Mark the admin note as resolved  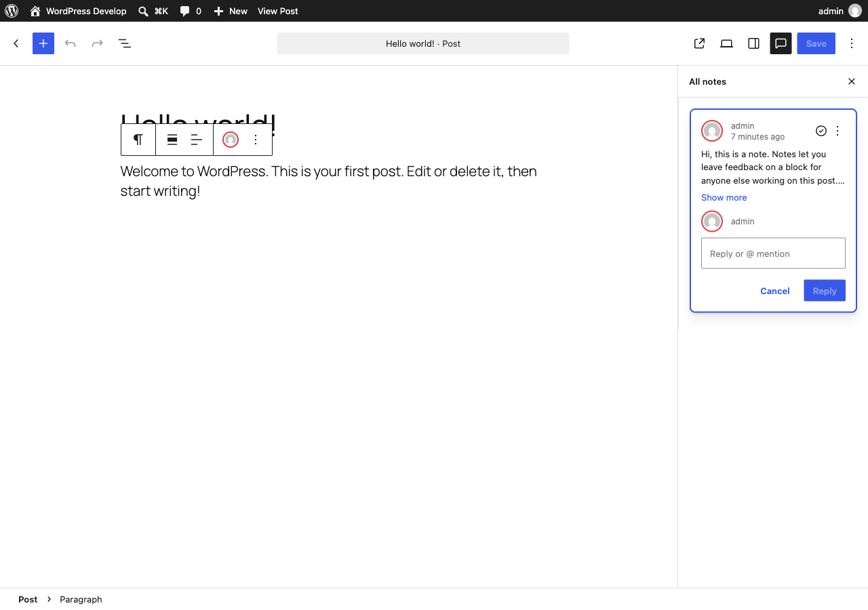click(x=821, y=131)
